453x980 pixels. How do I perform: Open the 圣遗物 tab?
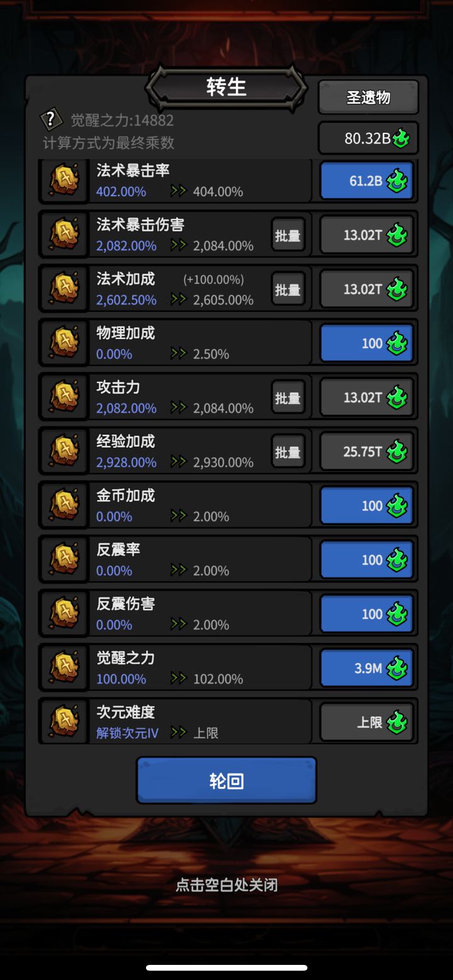coord(368,97)
